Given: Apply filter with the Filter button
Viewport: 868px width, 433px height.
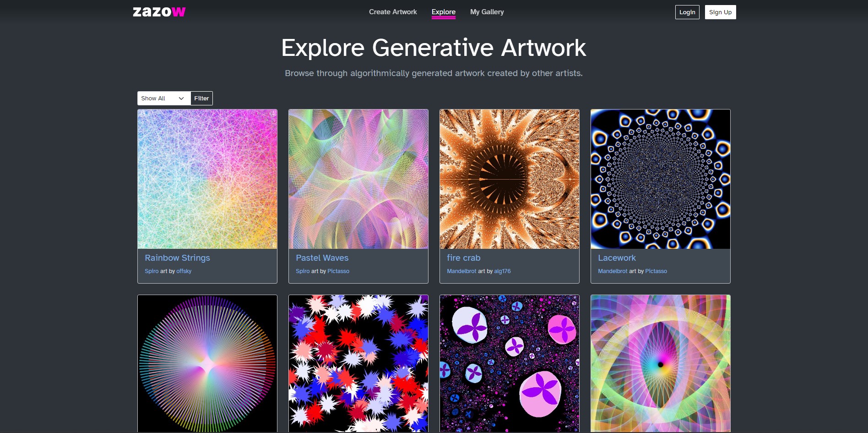Looking at the screenshot, I should (201, 99).
